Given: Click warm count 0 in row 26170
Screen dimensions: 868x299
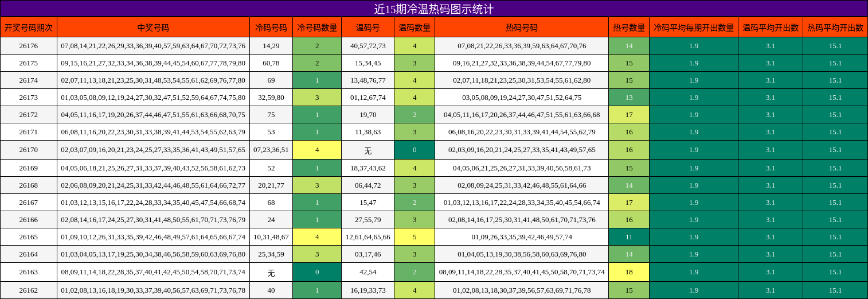Looking at the screenshot, I should [415, 150].
